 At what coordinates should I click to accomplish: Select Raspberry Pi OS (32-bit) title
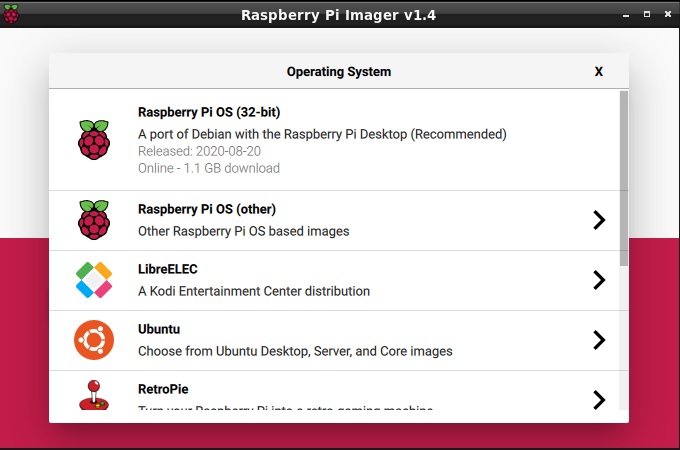209,112
